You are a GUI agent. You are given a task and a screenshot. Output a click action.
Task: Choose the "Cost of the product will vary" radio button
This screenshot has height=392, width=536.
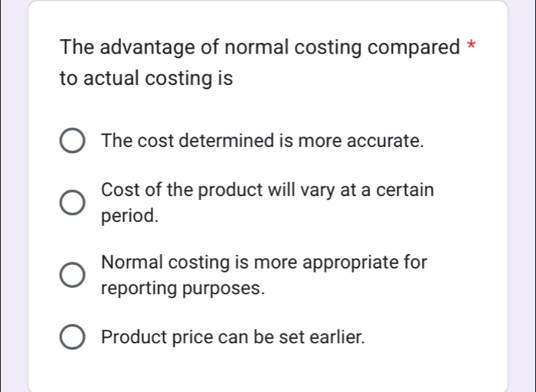click(x=73, y=203)
